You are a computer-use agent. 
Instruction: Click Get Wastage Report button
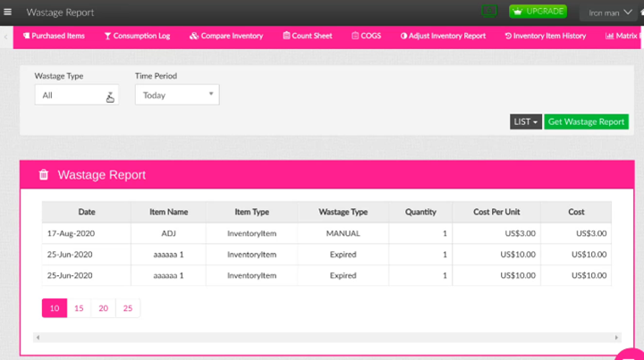(586, 121)
